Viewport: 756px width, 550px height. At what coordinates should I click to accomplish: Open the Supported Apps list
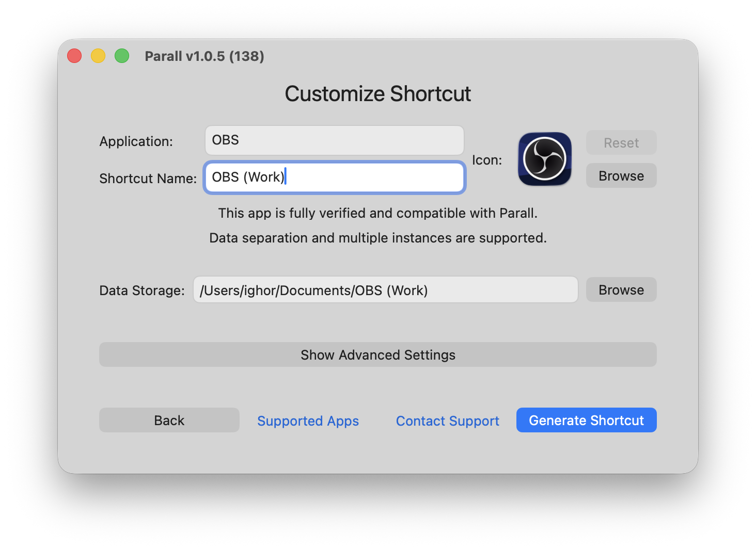coord(308,420)
